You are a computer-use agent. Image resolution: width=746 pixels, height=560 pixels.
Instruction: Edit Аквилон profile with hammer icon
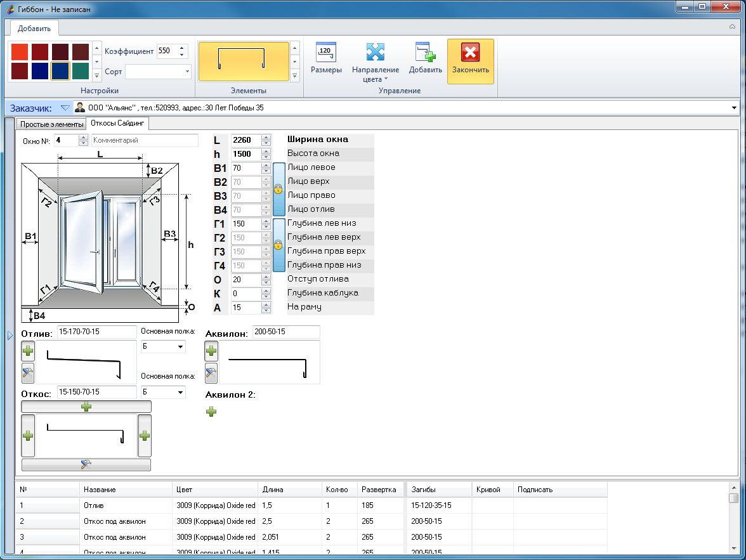pos(211,373)
